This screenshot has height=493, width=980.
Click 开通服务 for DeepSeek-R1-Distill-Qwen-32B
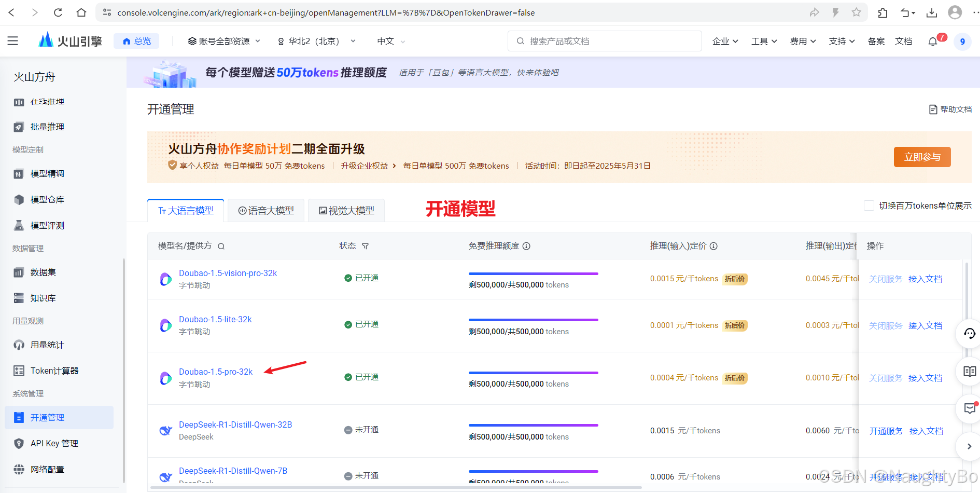[x=886, y=431]
